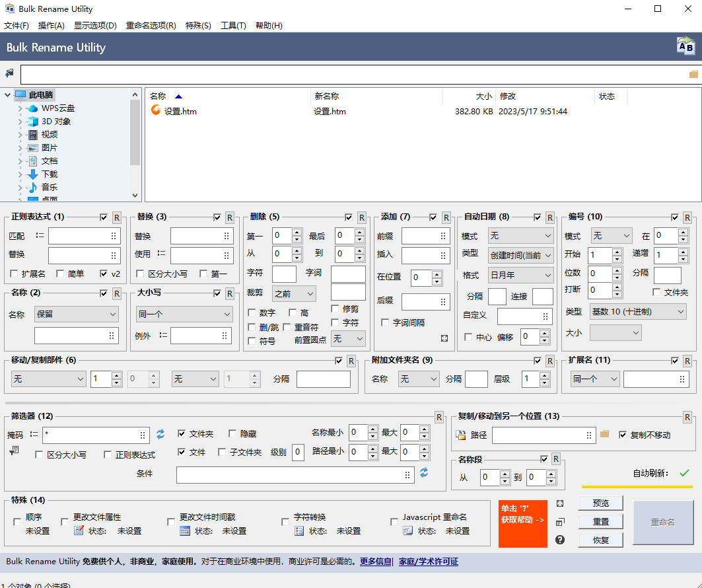Click the filter refresh arrows beside the mask field
The width and height of the screenshot is (702, 588).
click(160, 434)
